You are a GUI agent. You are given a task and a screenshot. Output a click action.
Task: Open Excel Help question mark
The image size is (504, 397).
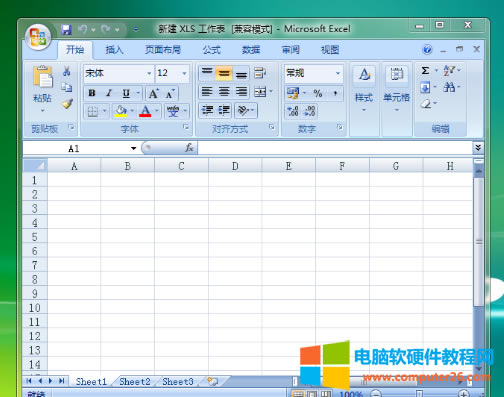(x=427, y=50)
